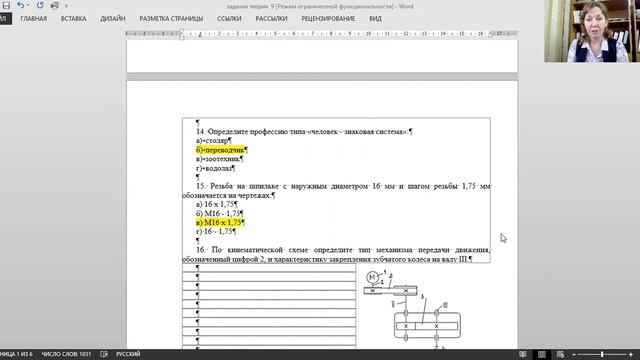Redo or repeat the last action
This screenshot has height=360, width=640.
pos(40,6)
